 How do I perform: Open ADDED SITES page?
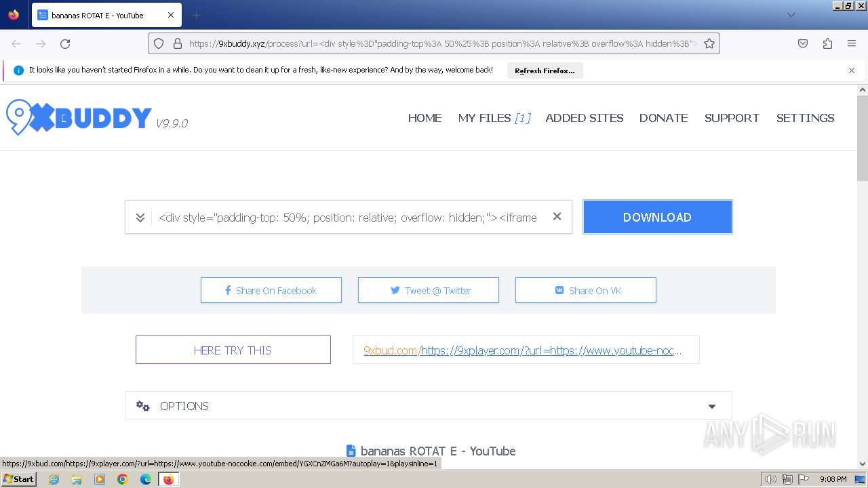pos(585,118)
